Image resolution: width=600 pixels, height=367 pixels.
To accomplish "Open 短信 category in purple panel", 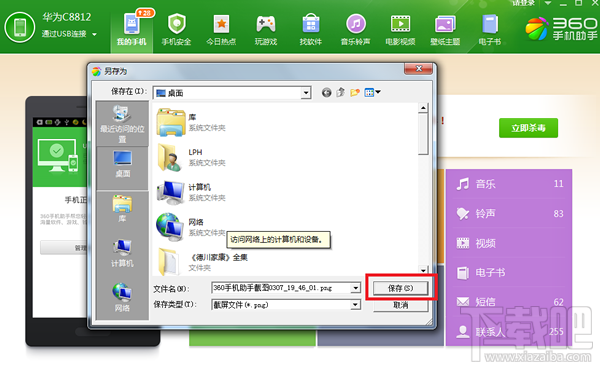I will pos(509,302).
